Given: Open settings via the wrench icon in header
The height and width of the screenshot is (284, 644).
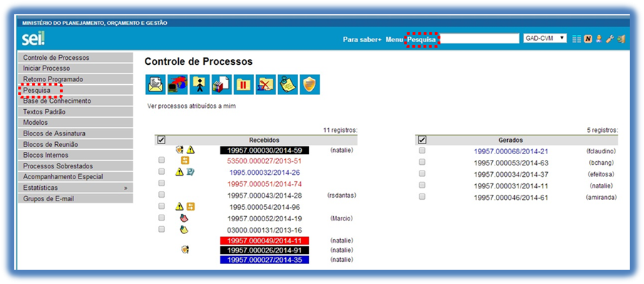Looking at the screenshot, I should pyautogui.click(x=610, y=39).
